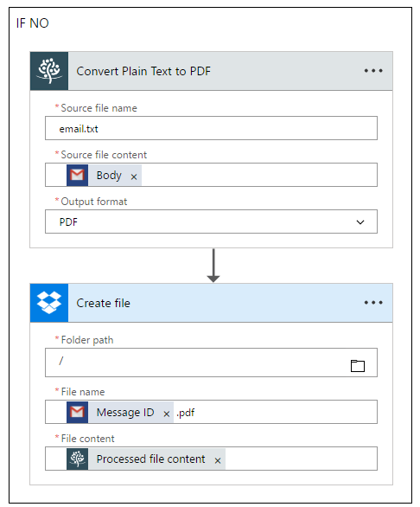Click the Gmail icon on the Body token
The height and width of the screenshot is (507, 420).
77,176
